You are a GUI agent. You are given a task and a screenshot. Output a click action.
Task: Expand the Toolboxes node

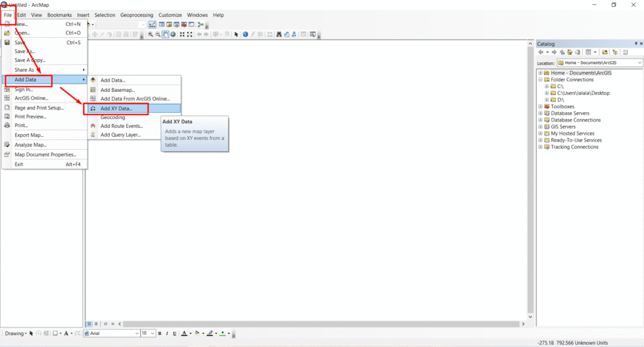tap(540, 106)
